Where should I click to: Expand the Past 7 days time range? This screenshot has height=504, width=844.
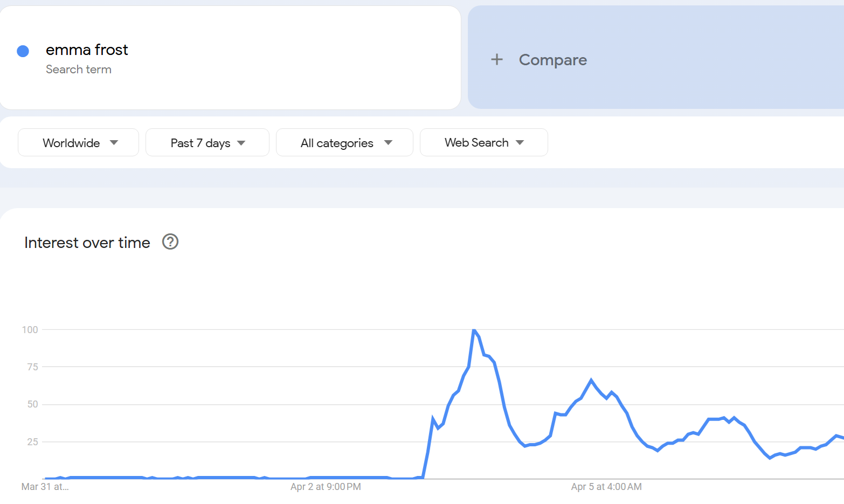tap(207, 143)
